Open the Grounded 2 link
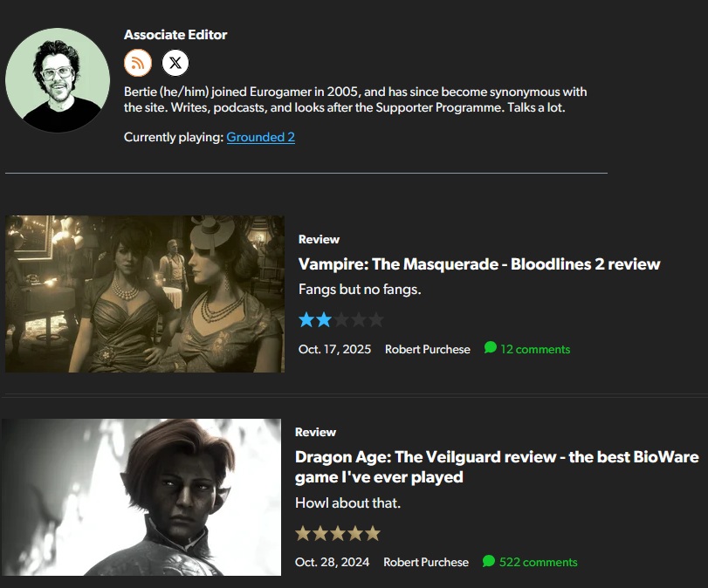This screenshot has width=708, height=588. pyautogui.click(x=260, y=137)
